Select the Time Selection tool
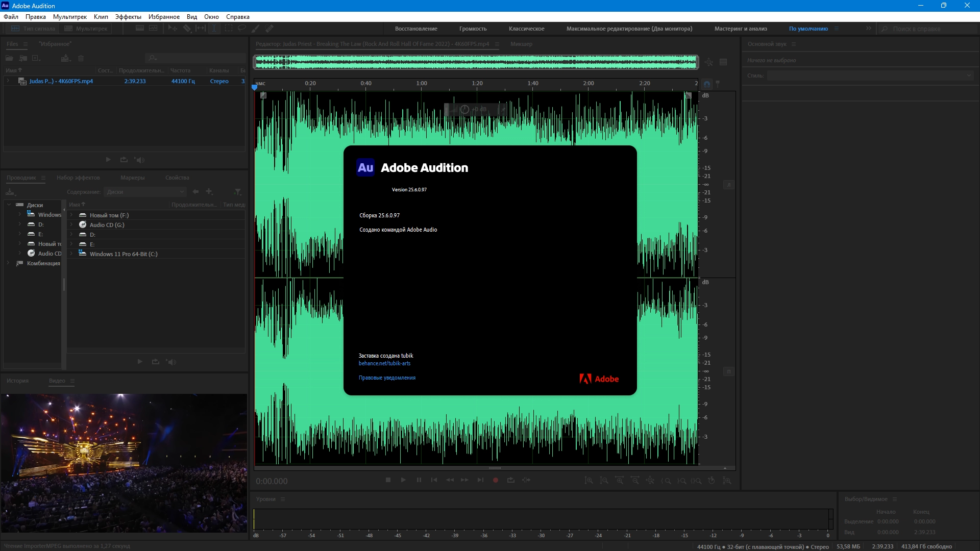The height and width of the screenshot is (551, 980). click(214, 29)
